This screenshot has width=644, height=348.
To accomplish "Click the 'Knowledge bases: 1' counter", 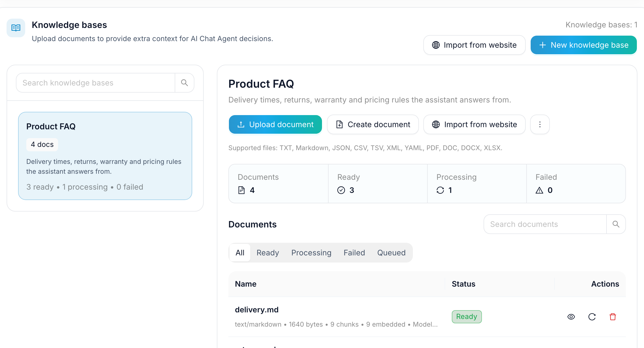I will pos(601,25).
